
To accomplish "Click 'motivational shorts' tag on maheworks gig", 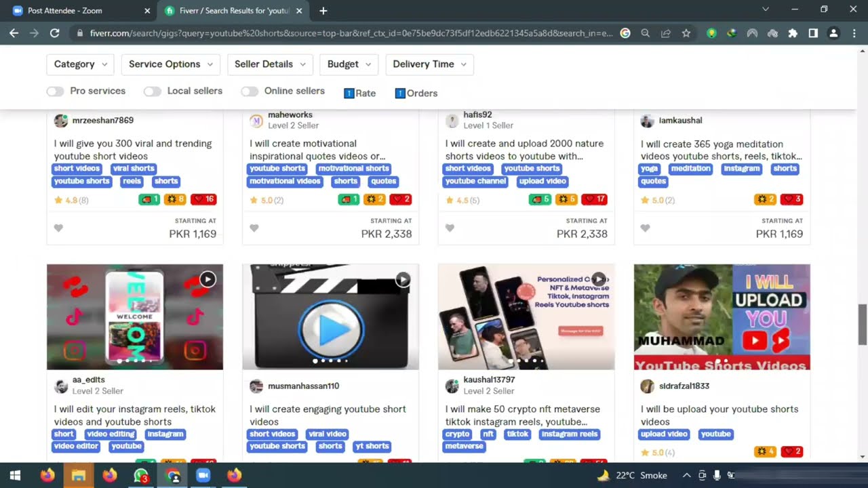I will (353, 168).
